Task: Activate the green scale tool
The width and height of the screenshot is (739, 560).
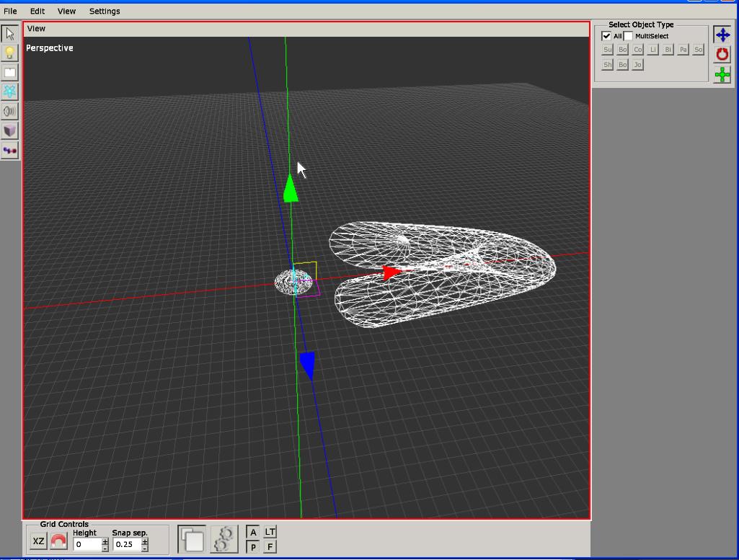Action: click(x=722, y=74)
